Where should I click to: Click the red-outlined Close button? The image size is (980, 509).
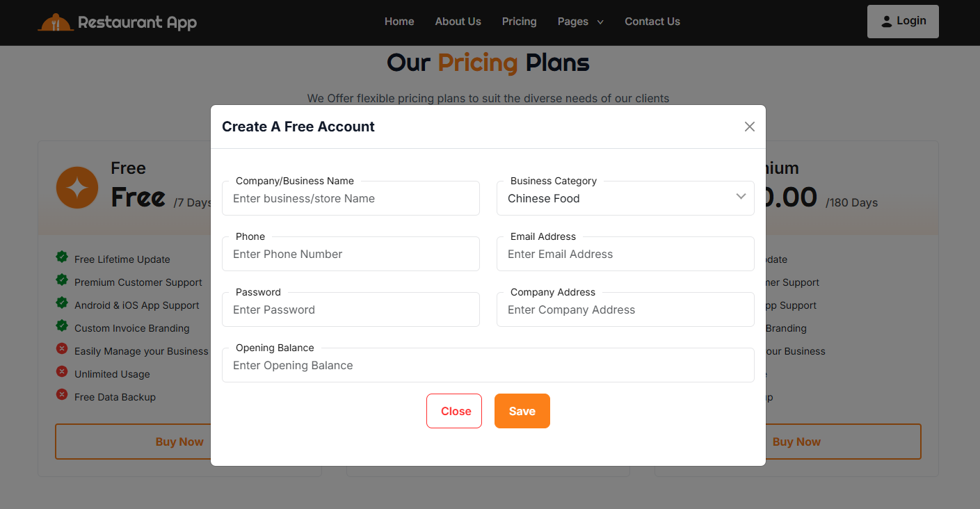click(x=453, y=411)
